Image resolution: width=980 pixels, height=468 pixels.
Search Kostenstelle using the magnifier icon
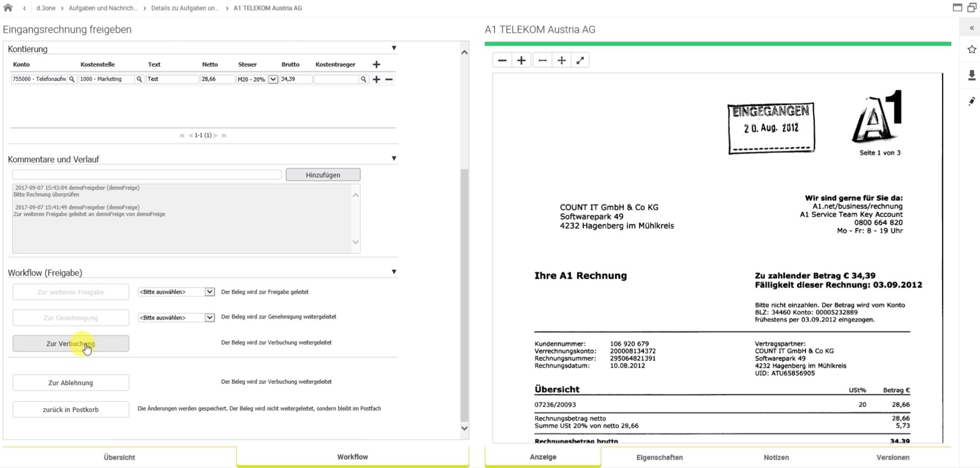139,79
